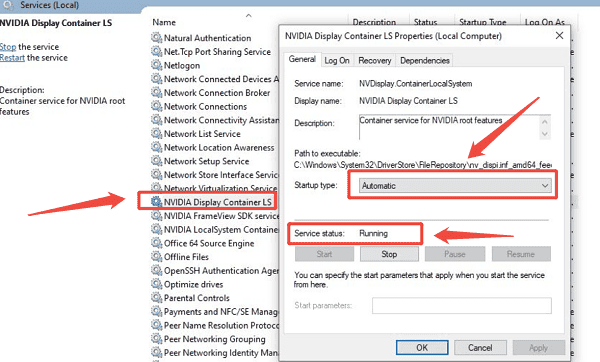Image resolution: width=600 pixels, height=362 pixels.
Task: Click the greyed-out Pause button
Action: [455, 254]
